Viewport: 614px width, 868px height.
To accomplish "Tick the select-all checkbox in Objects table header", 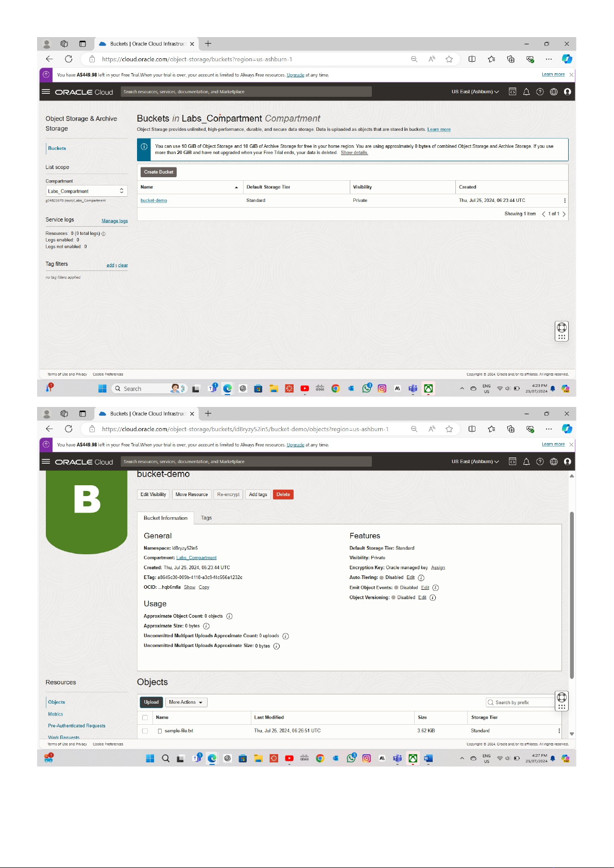I will point(145,718).
